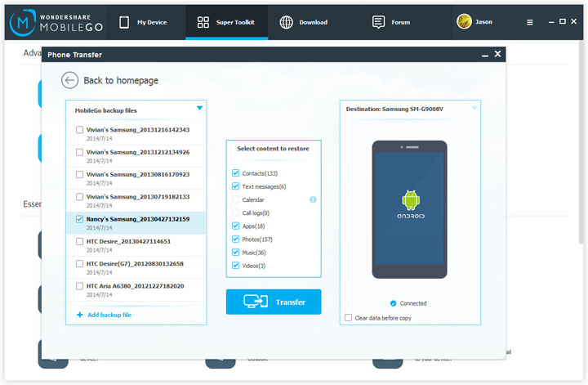Screen dimensions: 588x385
Task: Click the back arrow circle icon
Action: tap(69, 80)
